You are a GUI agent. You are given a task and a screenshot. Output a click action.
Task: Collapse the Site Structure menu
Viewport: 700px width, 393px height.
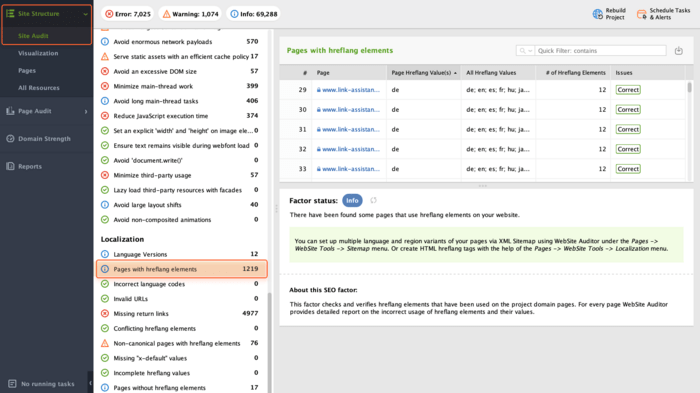pyautogui.click(x=85, y=14)
